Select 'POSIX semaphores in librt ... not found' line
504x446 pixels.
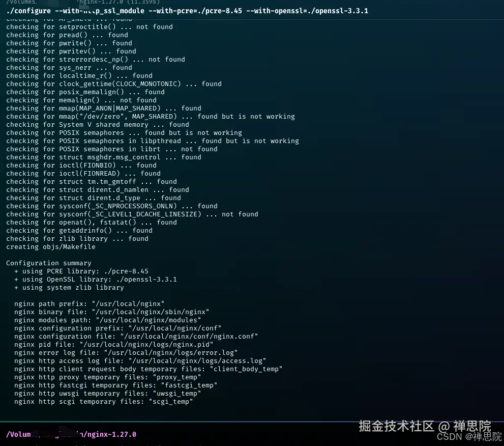(111, 149)
